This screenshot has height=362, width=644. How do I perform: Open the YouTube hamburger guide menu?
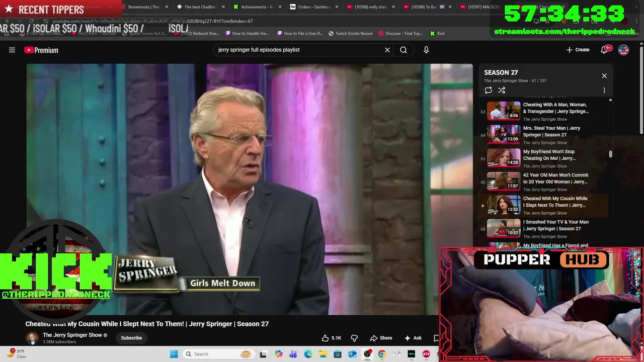(x=12, y=50)
